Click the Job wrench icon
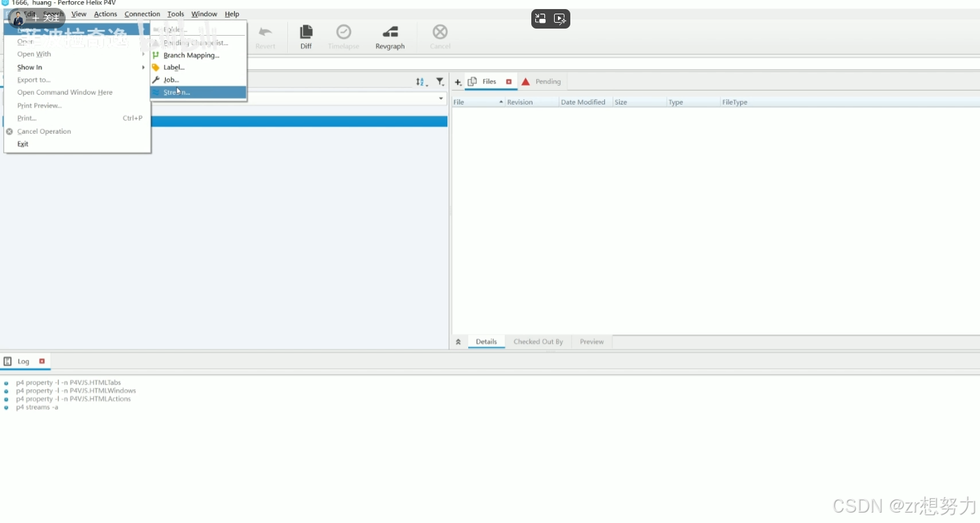The image size is (980, 523). point(155,80)
